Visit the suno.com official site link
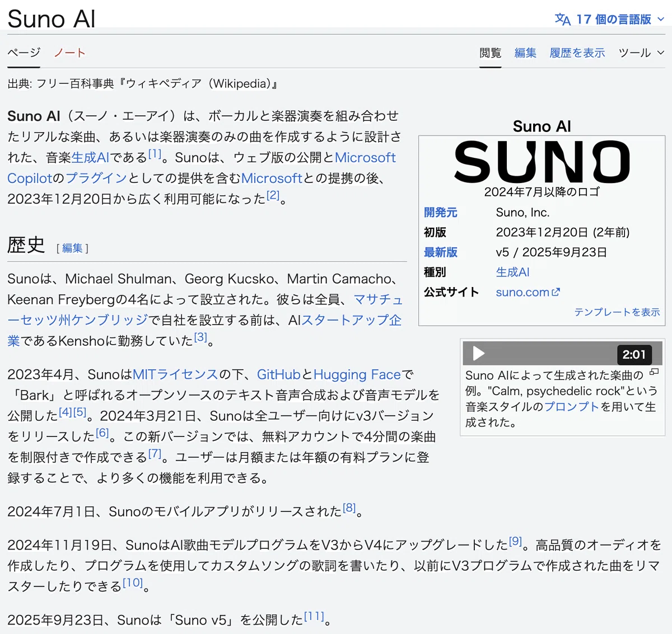Image resolution: width=672 pixels, height=634 pixels. click(x=522, y=292)
